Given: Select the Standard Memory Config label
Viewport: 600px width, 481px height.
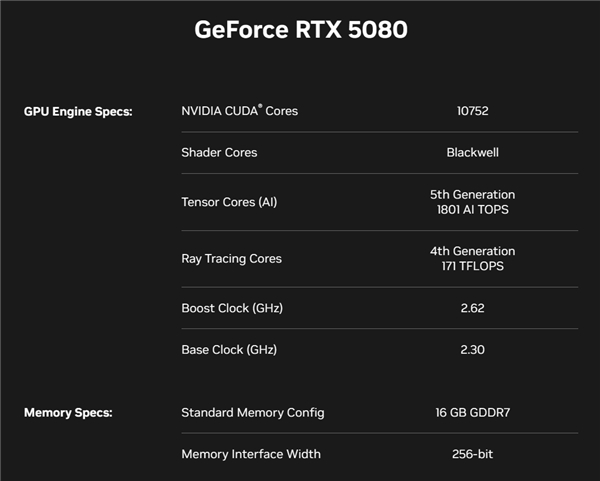Looking at the screenshot, I should (x=253, y=413).
